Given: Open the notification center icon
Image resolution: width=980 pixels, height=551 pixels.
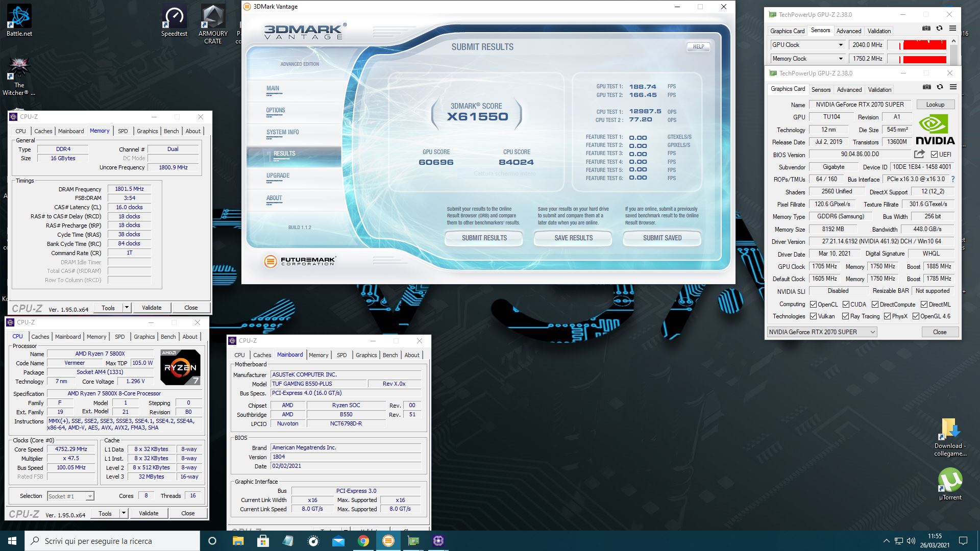Looking at the screenshot, I should pyautogui.click(x=963, y=541).
